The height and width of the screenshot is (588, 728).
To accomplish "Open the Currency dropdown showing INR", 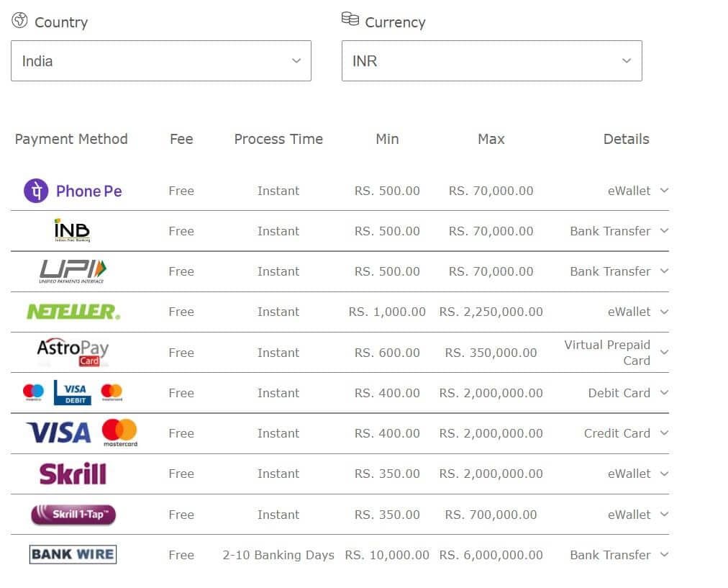I will pos(491,61).
